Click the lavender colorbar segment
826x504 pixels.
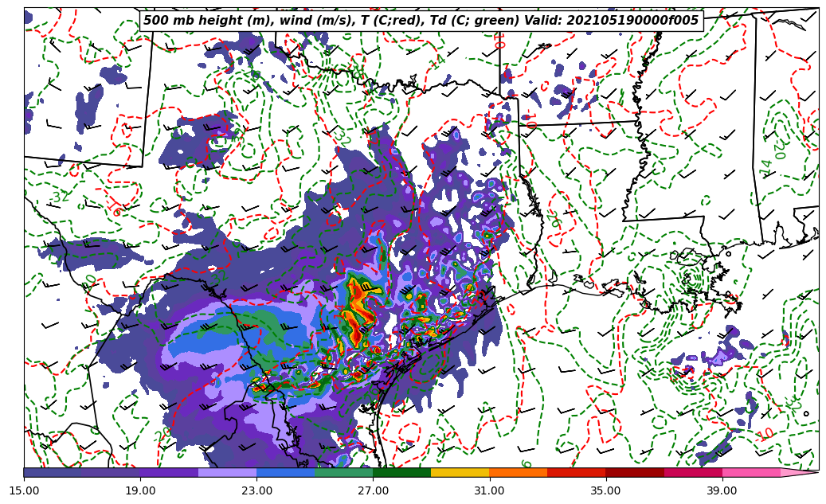[x=227, y=472]
